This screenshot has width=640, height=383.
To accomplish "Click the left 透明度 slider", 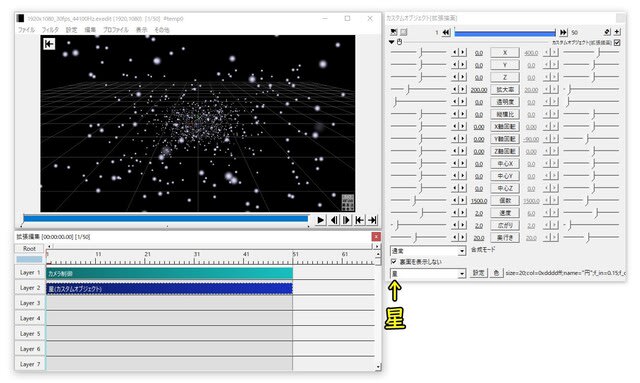I will [x=419, y=102].
